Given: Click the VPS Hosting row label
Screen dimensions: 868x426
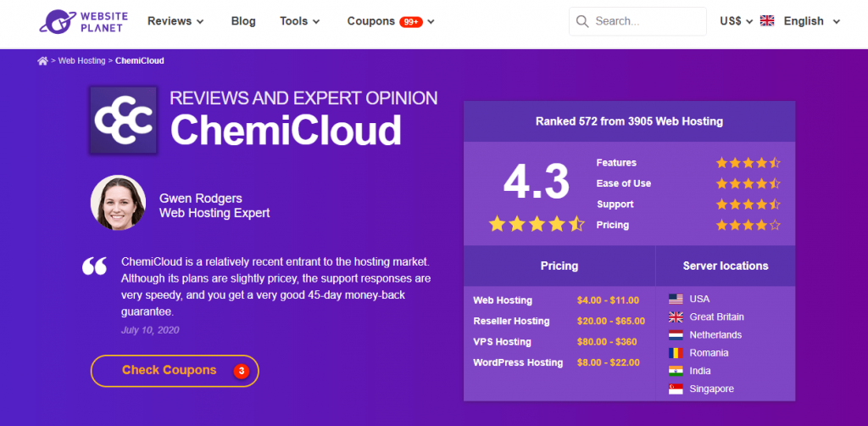Looking at the screenshot, I should (502, 342).
